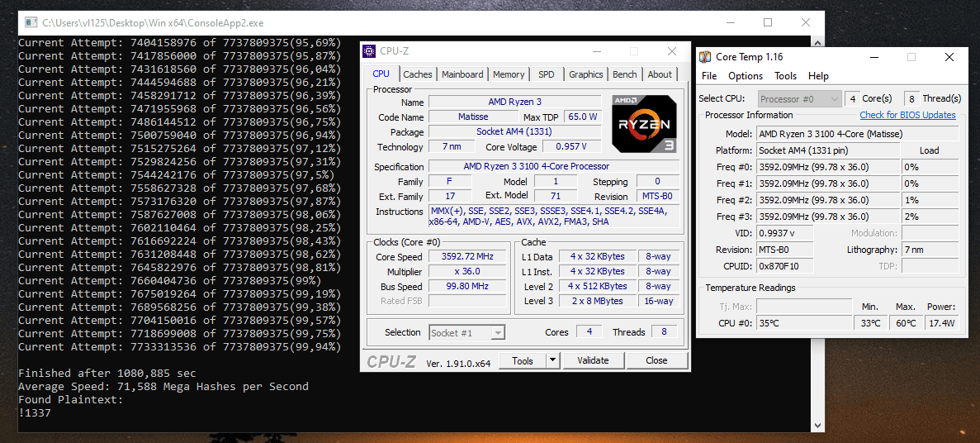The image size is (980, 443).
Task: Click the CPUID value 0x870F10
Action: point(784,266)
